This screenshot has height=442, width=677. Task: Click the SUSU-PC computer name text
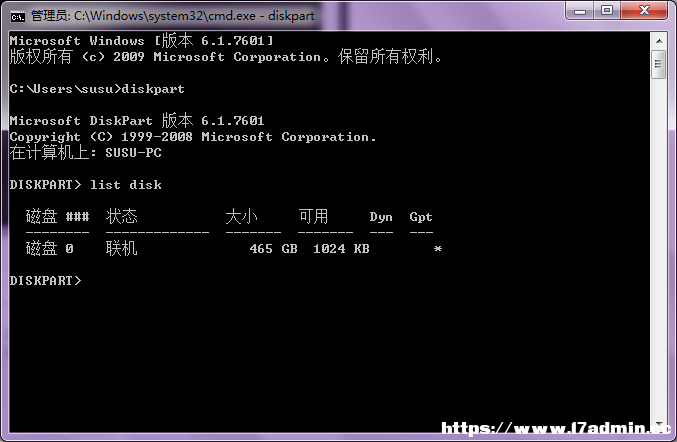pos(133,153)
